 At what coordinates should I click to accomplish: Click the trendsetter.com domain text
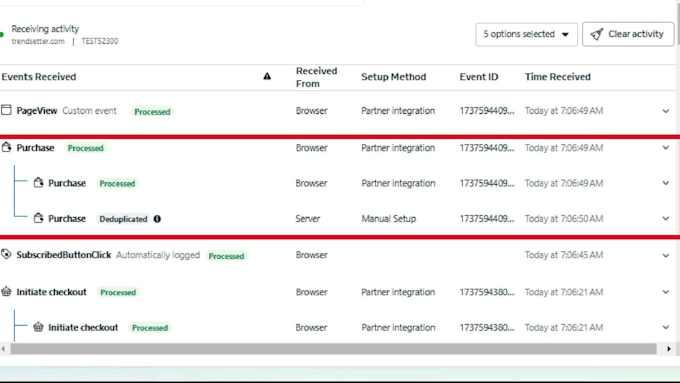coord(38,41)
